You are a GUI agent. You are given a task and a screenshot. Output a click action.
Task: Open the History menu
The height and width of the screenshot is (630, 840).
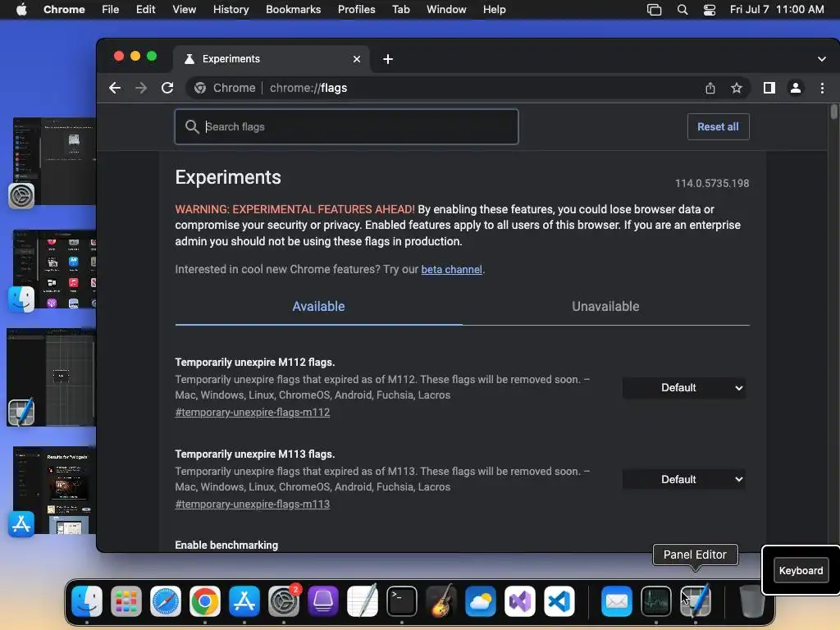[231, 10]
